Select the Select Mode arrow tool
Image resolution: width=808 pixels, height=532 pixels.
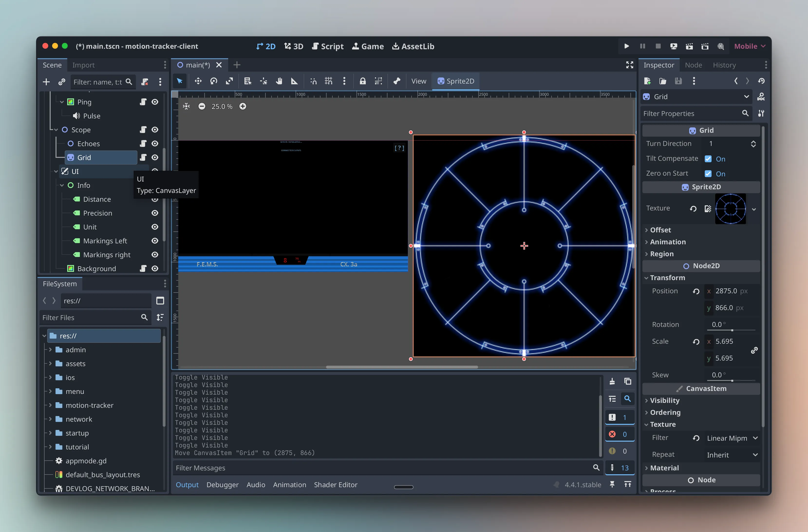179,81
